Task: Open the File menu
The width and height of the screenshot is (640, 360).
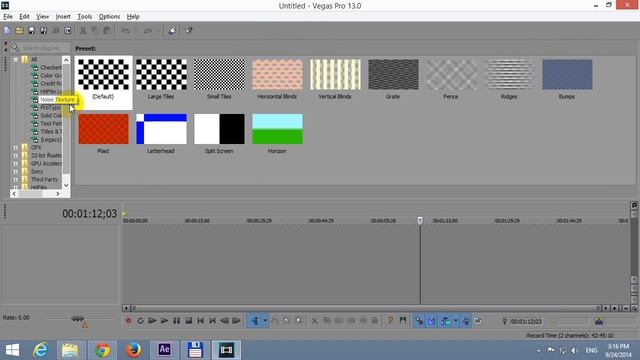Action: pyautogui.click(x=8, y=17)
